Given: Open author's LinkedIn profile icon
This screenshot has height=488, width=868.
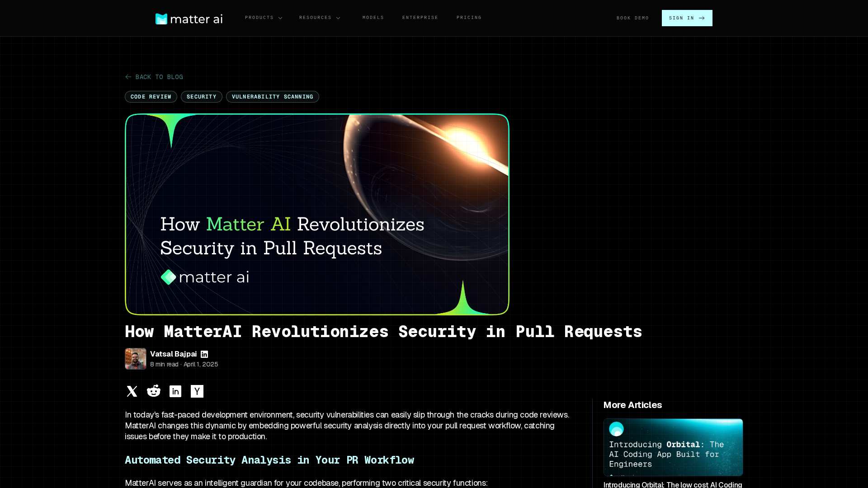Looking at the screenshot, I should (204, 354).
